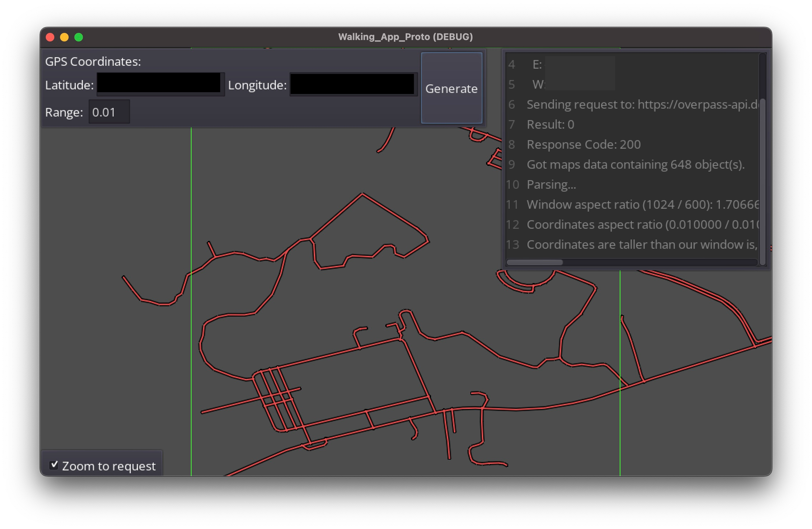Click the Walking_App_Proto title bar text
The image size is (812, 529).
point(405,37)
